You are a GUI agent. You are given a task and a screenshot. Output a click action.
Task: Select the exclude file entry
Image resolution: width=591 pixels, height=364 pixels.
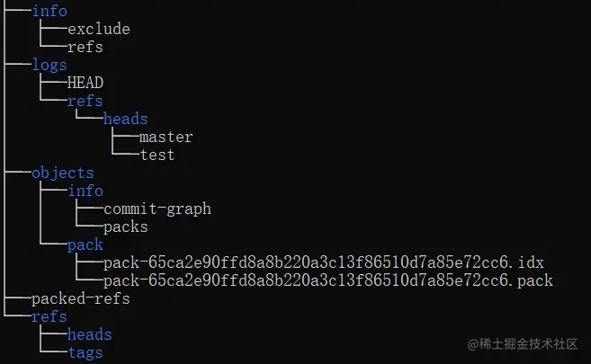98,29
